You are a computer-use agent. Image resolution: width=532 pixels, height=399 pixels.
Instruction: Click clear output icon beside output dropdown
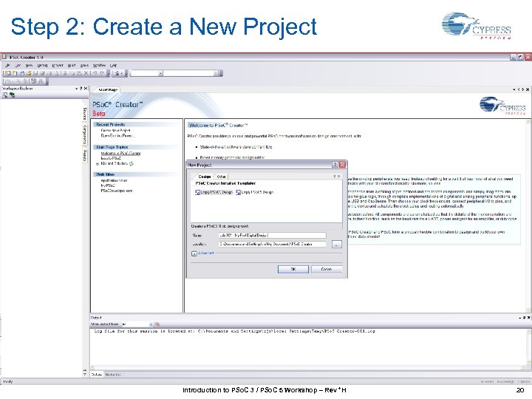pos(157,324)
